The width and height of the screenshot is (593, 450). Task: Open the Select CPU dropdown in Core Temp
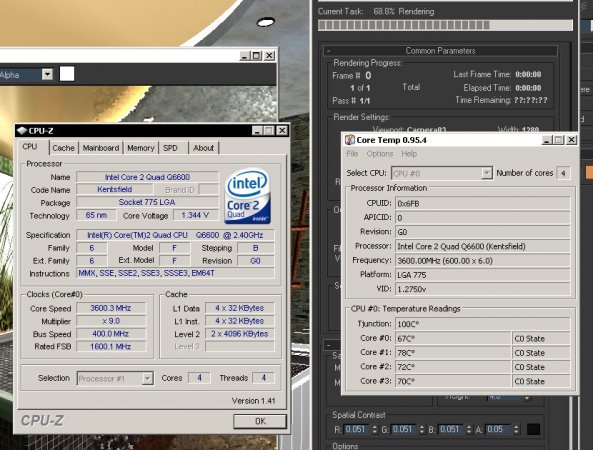coord(442,173)
